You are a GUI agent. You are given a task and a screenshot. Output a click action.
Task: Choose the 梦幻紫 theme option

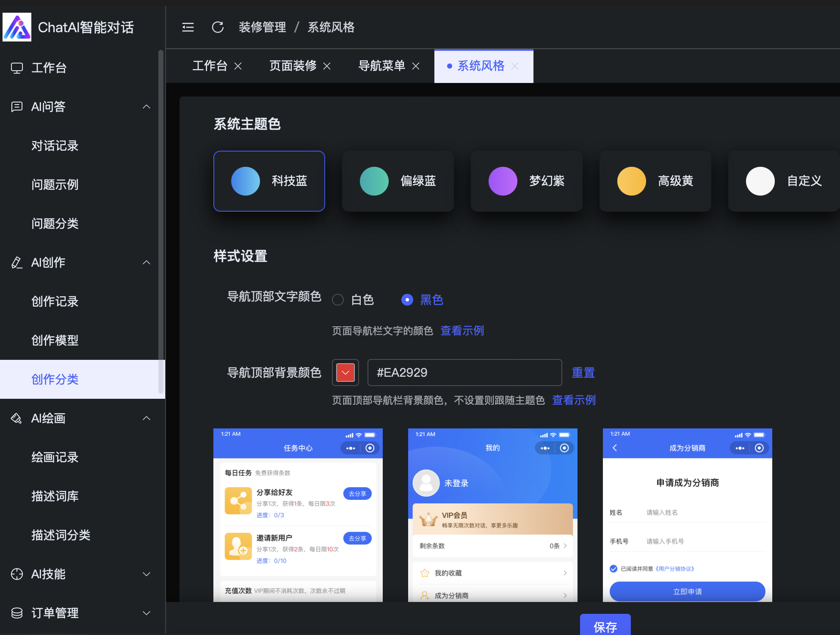[526, 181]
